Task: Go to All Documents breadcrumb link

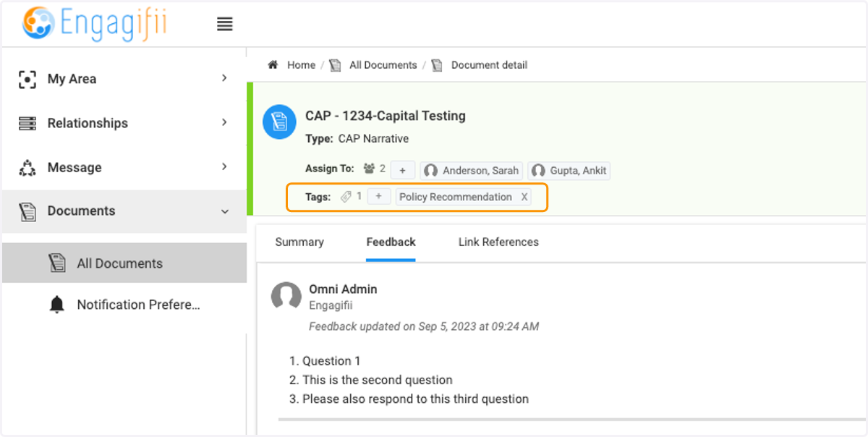Action: 383,65
